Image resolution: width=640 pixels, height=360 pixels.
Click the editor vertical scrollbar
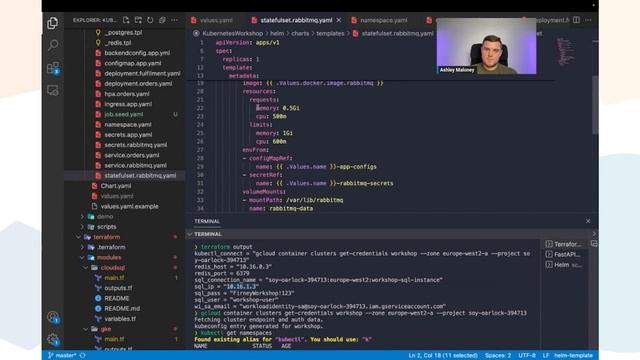[596, 105]
